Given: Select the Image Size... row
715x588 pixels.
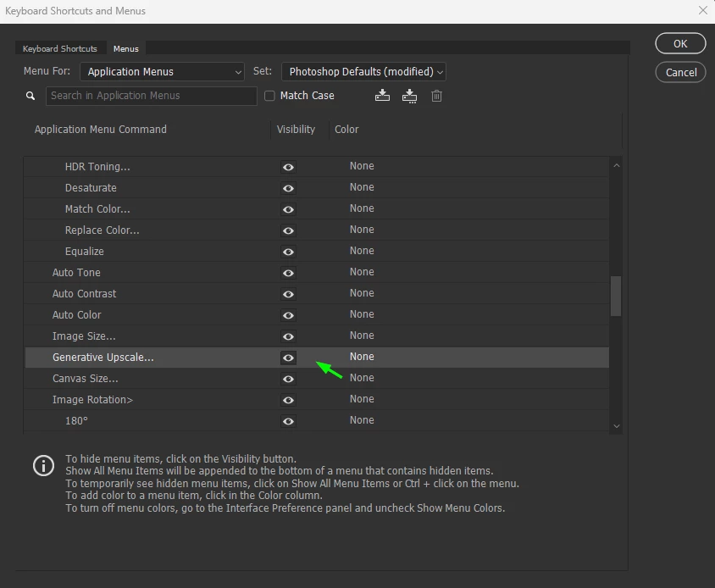Looking at the screenshot, I should (x=317, y=336).
